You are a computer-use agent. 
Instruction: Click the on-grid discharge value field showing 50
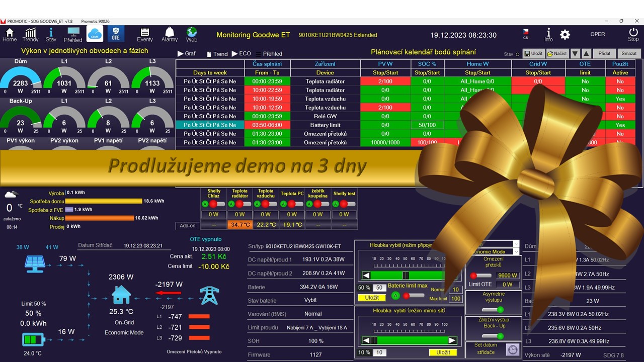[x=380, y=288]
